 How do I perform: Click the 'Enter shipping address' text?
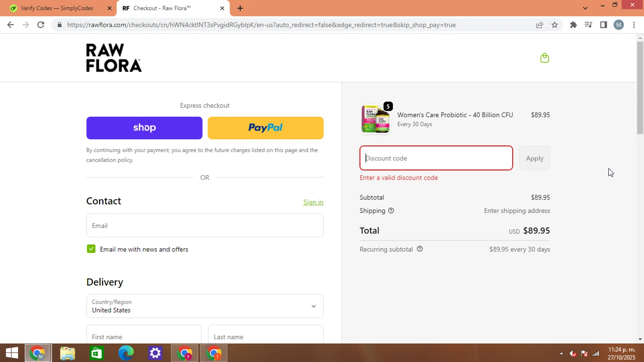point(517,210)
